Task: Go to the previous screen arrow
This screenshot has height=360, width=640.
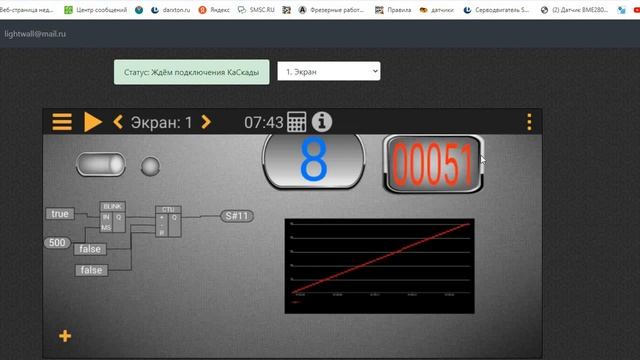Action: click(x=118, y=122)
